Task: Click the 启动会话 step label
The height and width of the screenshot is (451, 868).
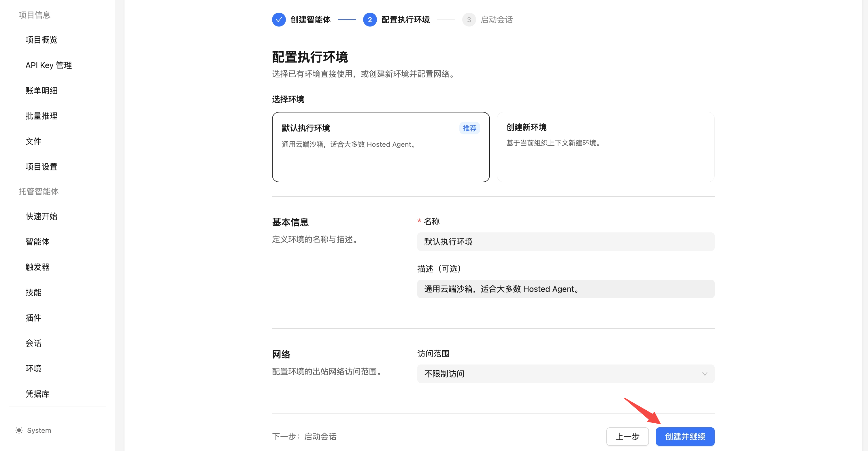Action: tap(496, 20)
